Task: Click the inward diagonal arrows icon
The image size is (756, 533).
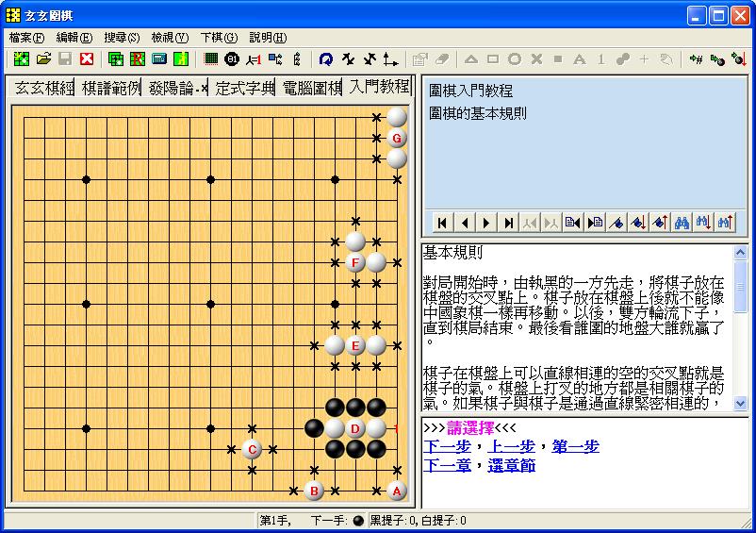Action: coord(348,58)
